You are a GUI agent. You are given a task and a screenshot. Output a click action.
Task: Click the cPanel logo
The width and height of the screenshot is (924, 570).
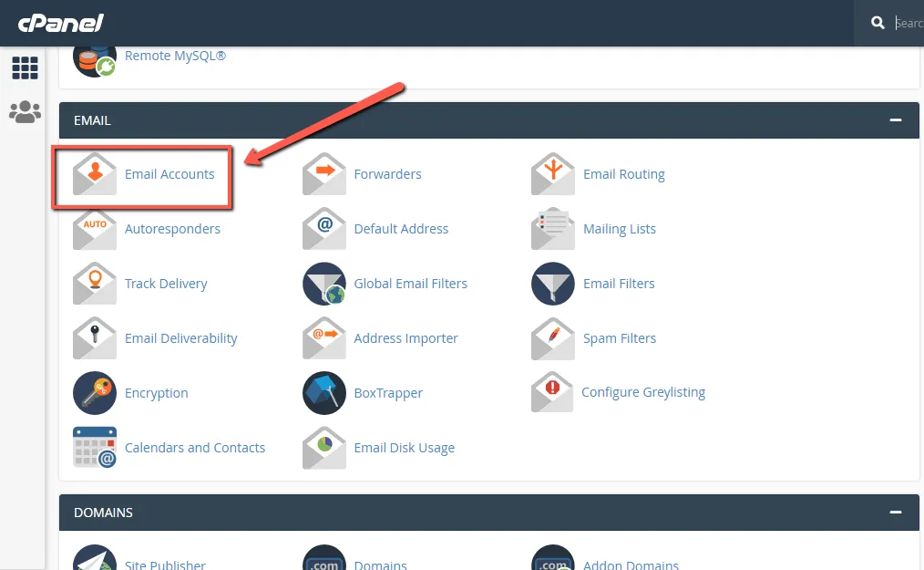[x=61, y=23]
